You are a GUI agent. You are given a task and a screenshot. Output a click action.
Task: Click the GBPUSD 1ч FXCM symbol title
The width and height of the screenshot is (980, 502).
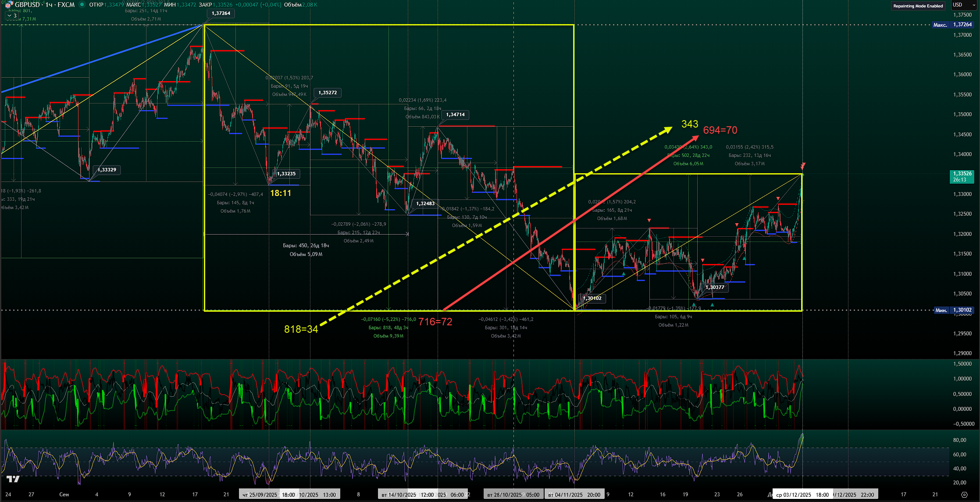coord(44,5)
